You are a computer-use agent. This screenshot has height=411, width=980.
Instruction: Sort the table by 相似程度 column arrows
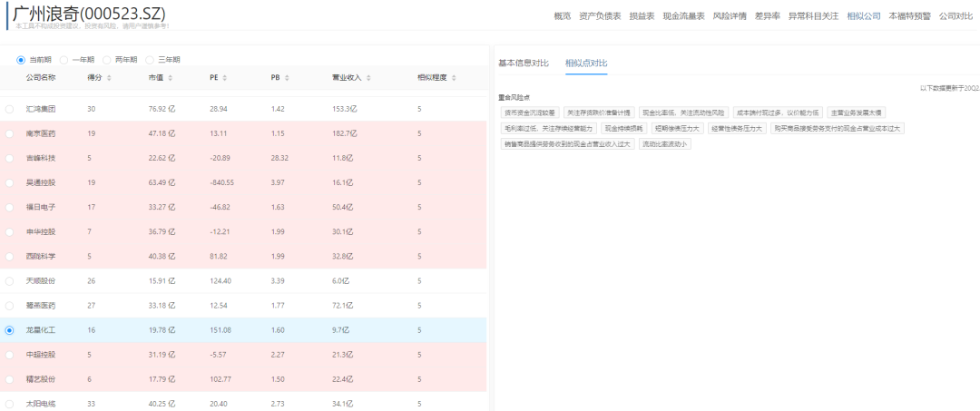(x=454, y=78)
